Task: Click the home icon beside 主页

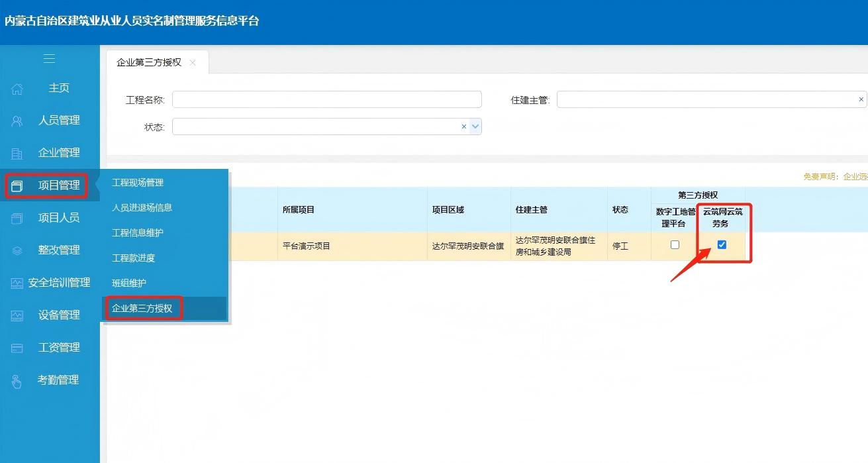Action: click(17, 89)
